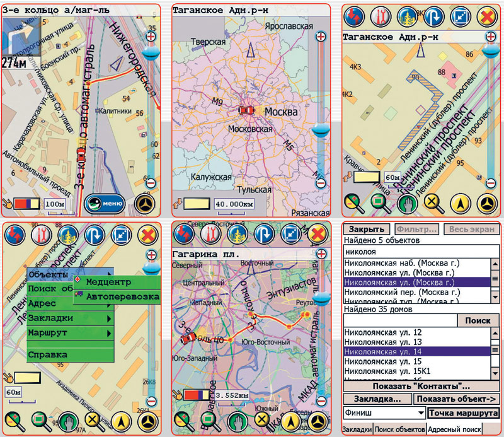This screenshot has width=504, height=437.
Task: Click the red-blue arrows icon above Таганское title in Ленинский map
Action: pyautogui.click(x=355, y=16)
